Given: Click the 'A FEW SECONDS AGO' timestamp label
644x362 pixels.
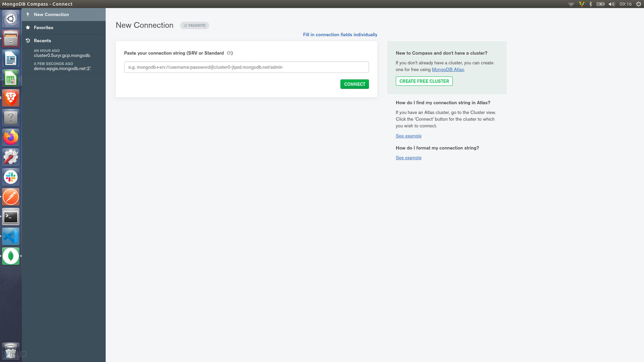Looking at the screenshot, I should 53,64.
